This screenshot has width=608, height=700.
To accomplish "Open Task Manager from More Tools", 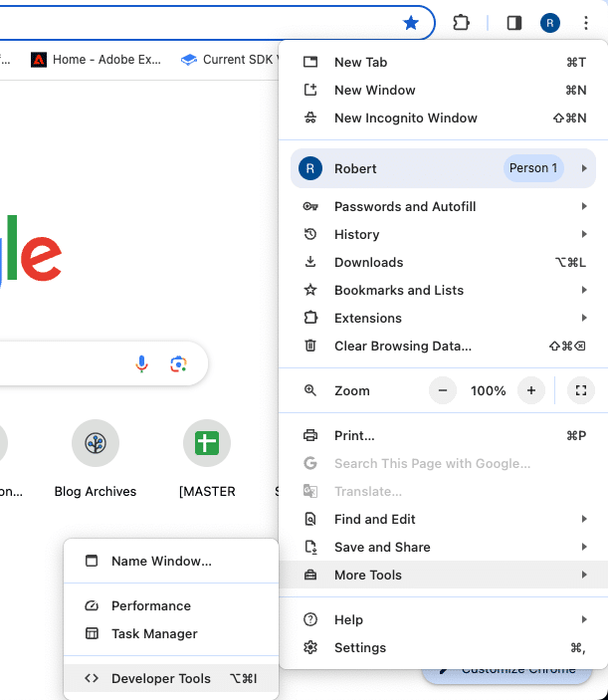I will [154, 633].
